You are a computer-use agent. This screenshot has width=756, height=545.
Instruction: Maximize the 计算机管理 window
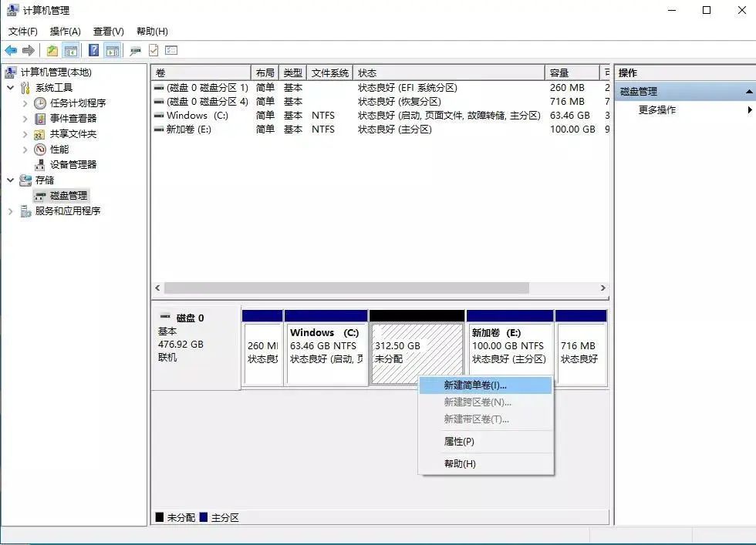[x=707, y=10]
